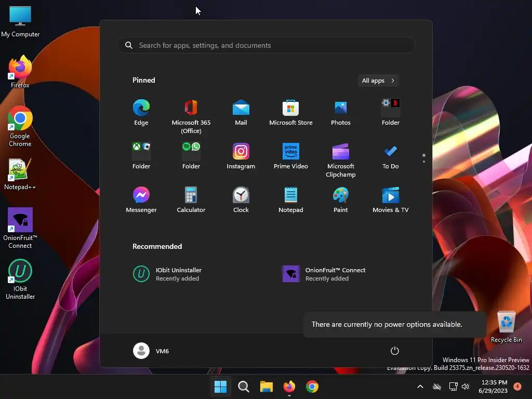Launch Microsoft Clipchamp

click(x=341, y=160)
